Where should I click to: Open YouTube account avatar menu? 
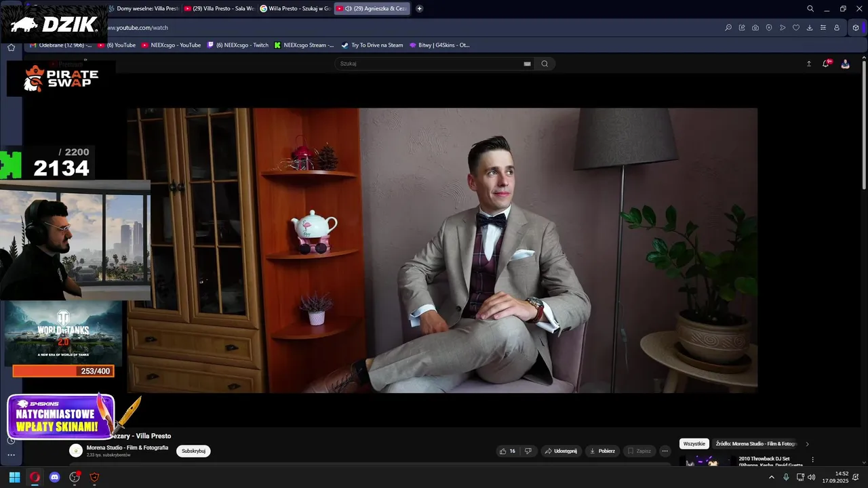pos(845,64)
